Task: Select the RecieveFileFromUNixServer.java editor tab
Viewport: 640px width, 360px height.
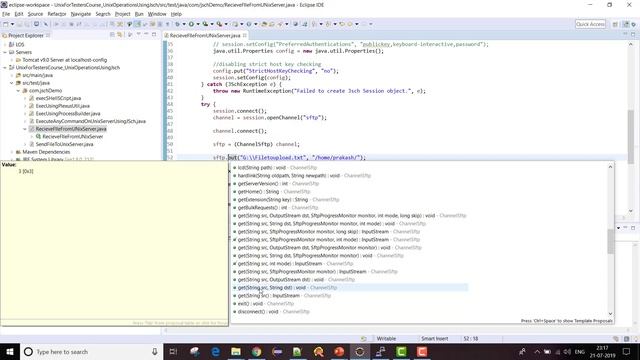Action: [205, 36]
